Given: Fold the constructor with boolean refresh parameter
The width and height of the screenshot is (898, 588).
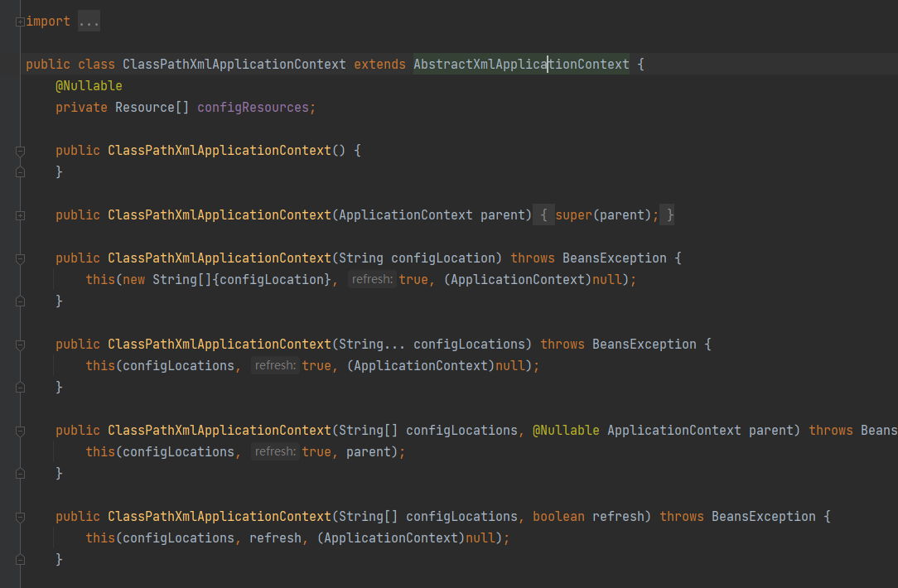Looking at the screenshot, I should tap(20, 517).
